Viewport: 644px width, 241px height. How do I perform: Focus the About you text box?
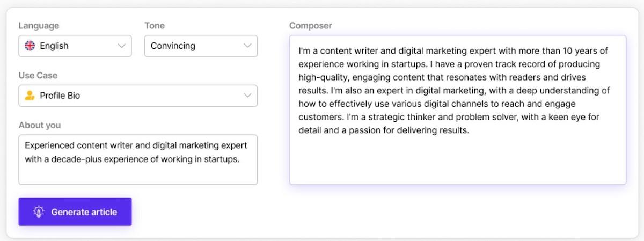pos(138,172)
